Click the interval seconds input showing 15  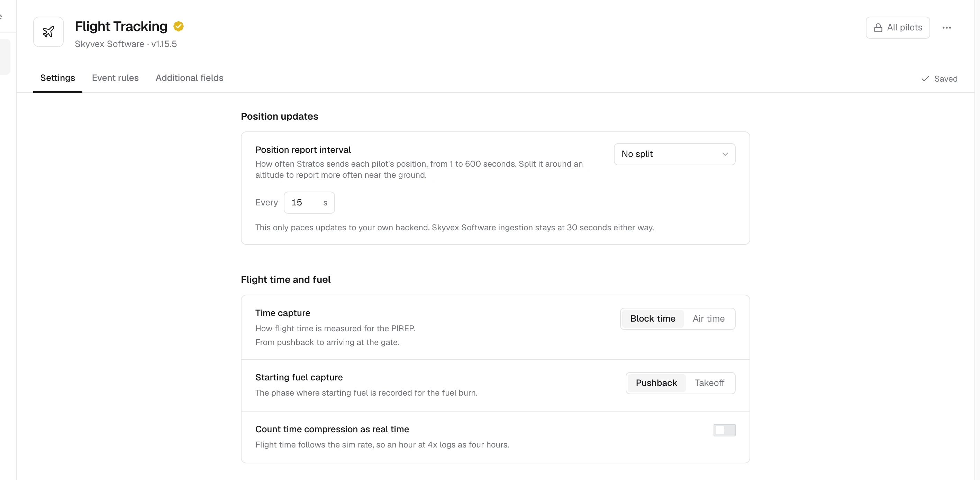coord(309,203)
